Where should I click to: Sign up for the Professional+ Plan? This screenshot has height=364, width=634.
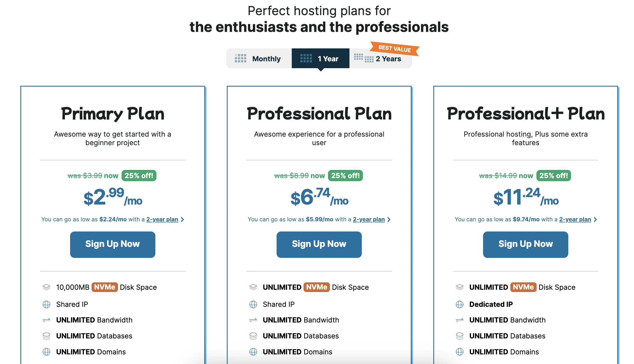tap(525, 244)
